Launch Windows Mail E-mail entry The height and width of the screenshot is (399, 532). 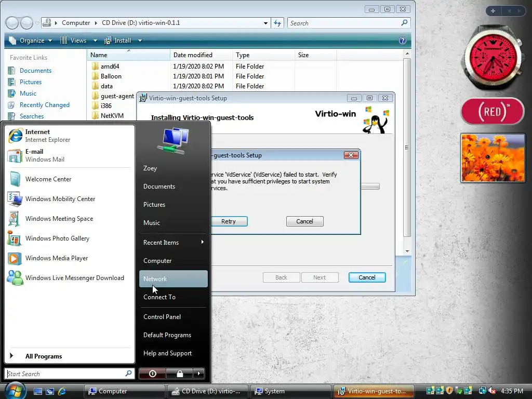click(70, 155)
